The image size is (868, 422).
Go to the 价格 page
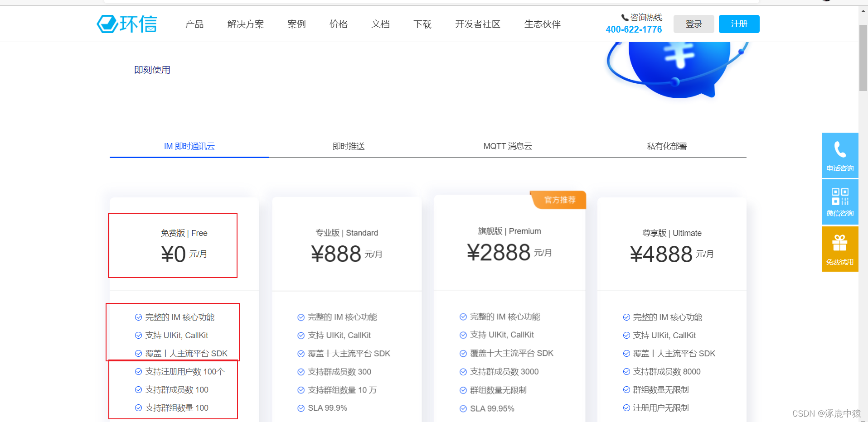click(x=339, y=24)
